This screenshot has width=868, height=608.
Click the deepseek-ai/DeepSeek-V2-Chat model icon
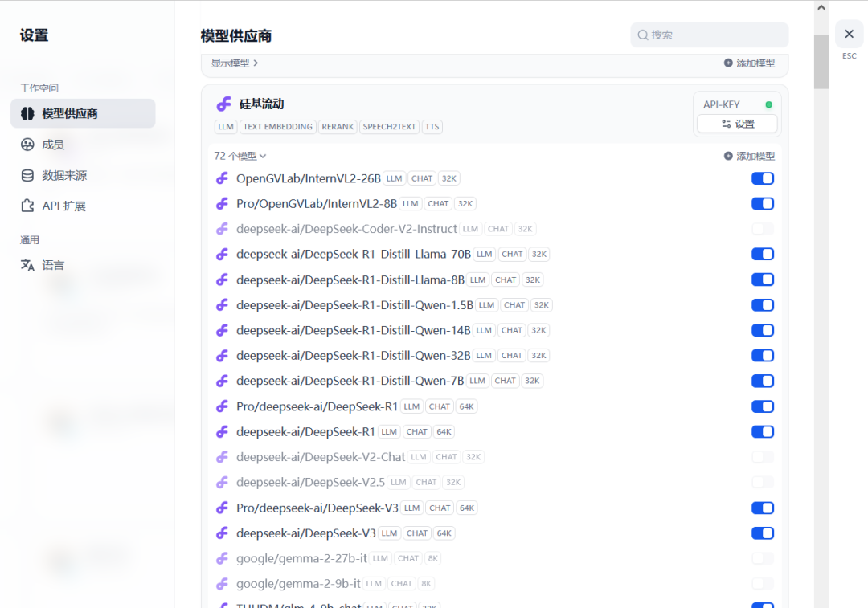(x=222, y=457)
